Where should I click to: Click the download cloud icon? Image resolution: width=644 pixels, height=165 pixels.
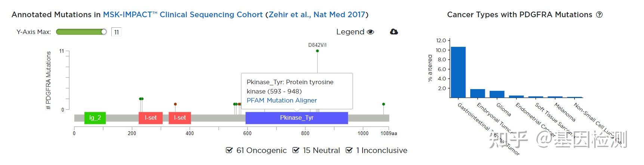tap(394, 32)
